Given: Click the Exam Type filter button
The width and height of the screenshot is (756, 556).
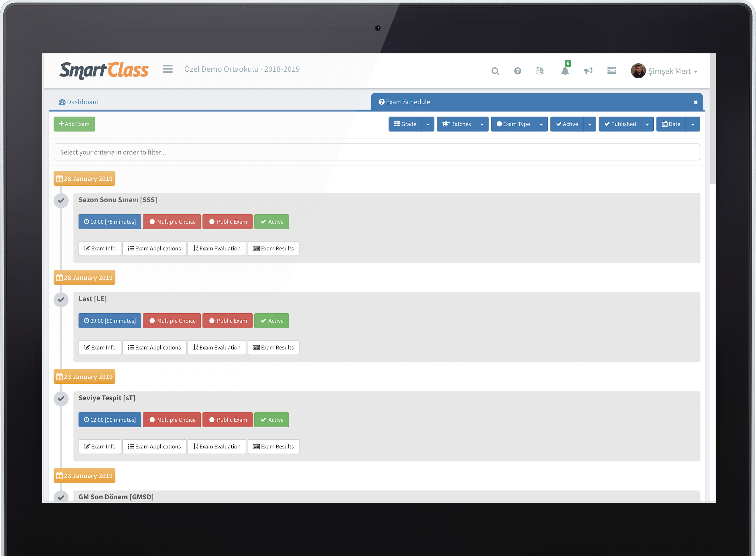Looking at the screenshot, I should click(513, 124).
